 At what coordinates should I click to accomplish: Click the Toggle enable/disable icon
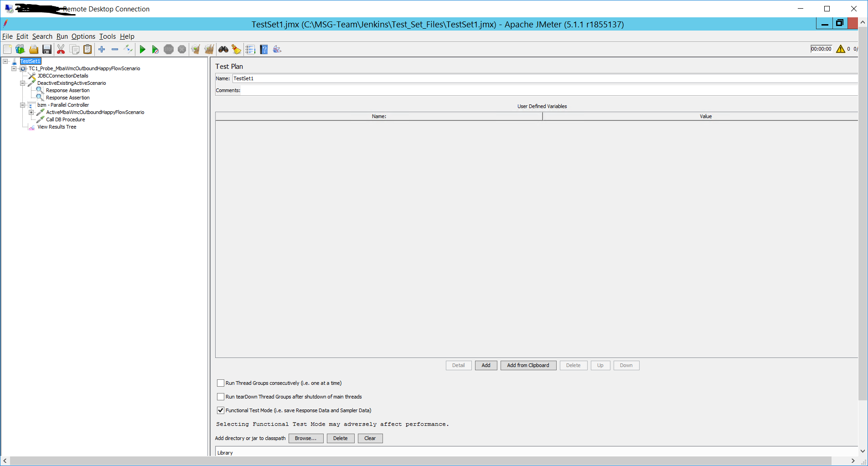(128, 49)
